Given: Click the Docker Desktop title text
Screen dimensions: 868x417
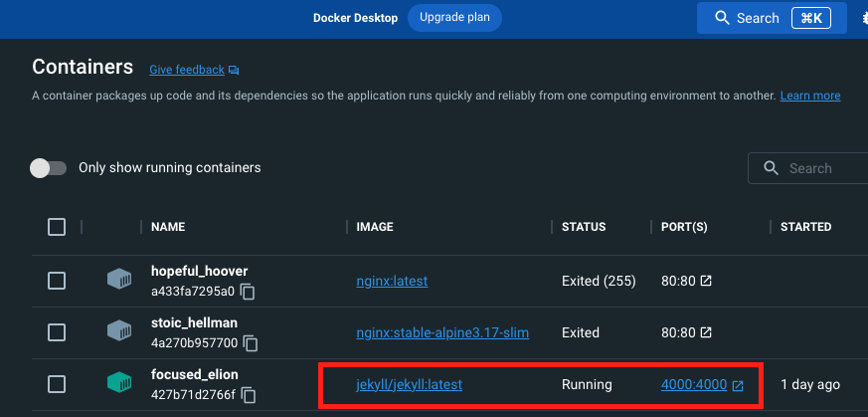Looking at the screenshot, I should click(355, 18).
